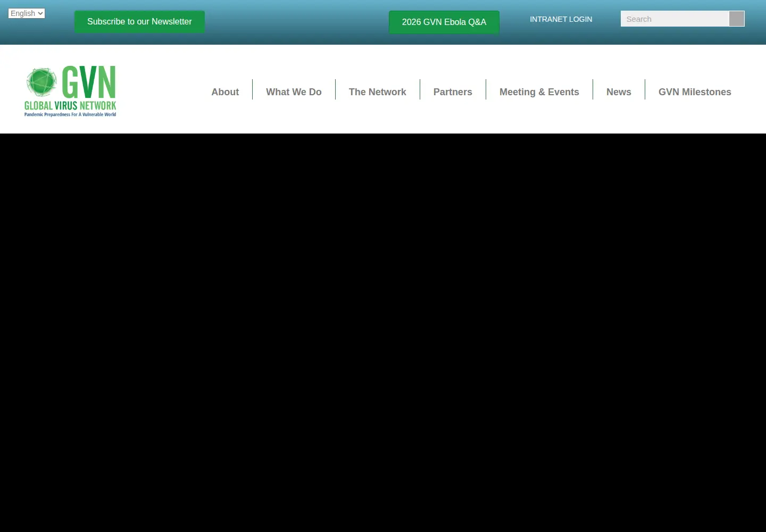Image resolution: width=766 pixels, height=532 pixels.
Task: Click the Global Virus Network logo
Action: tap(70, 91)
